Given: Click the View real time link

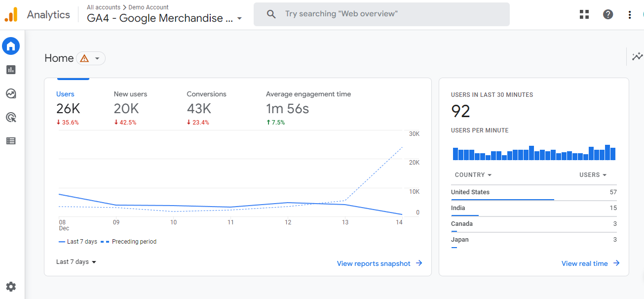Looking at the screenshot, I should pos(584,263).
